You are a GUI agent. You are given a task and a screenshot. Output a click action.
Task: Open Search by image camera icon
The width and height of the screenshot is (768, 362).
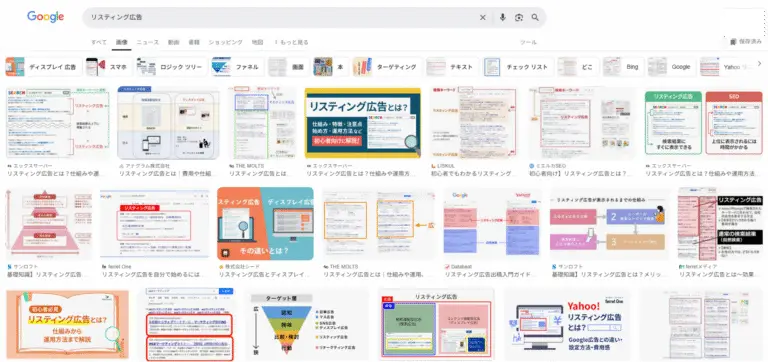tap(519, 18)
